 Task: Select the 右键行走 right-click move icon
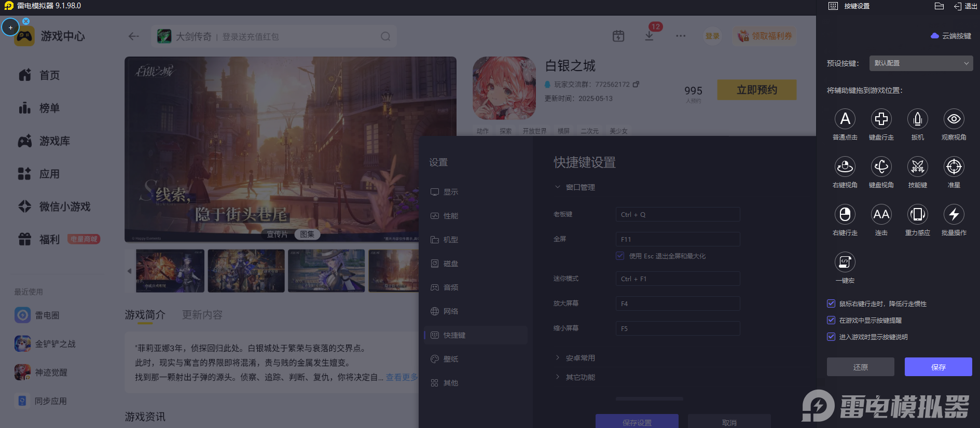(x=845, y=214)
